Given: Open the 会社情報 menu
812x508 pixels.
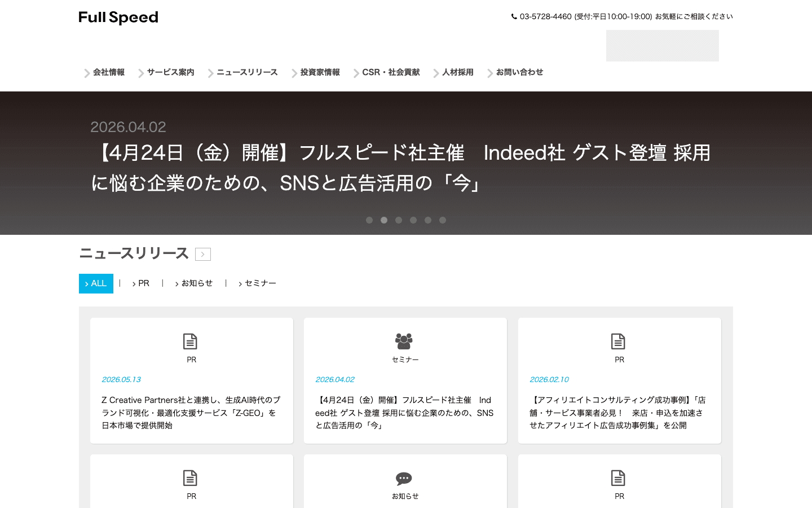Looking at the screenshot, I should (104, 72).
